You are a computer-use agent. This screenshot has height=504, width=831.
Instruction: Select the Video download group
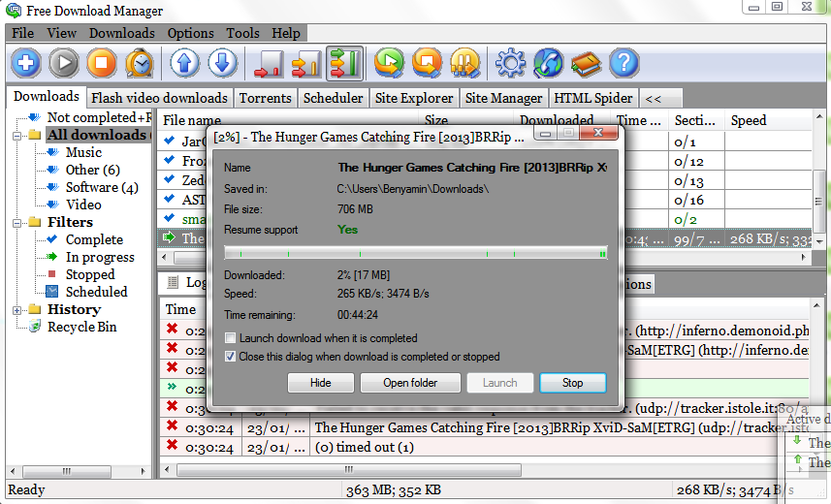pos(83,205)
